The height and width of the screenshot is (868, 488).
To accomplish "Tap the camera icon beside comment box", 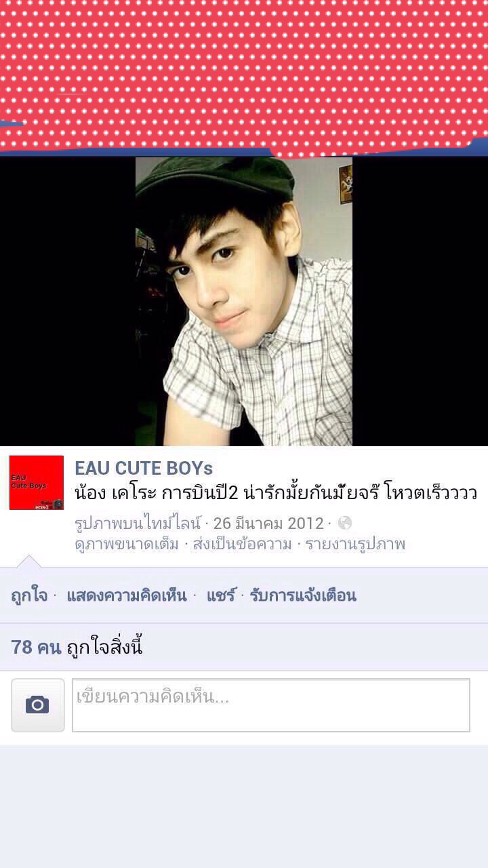I will click(x=38, y=705).
